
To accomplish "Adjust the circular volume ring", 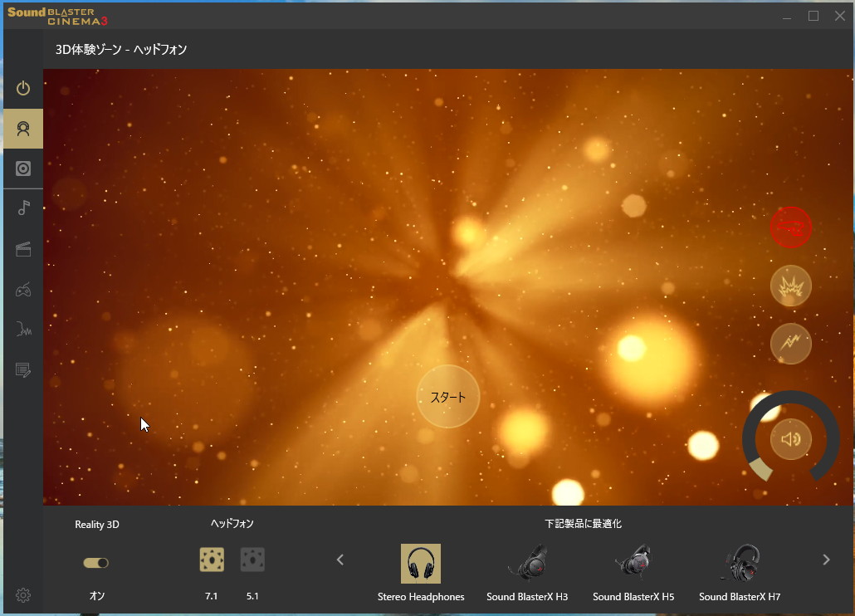I will tap(790, 396).
